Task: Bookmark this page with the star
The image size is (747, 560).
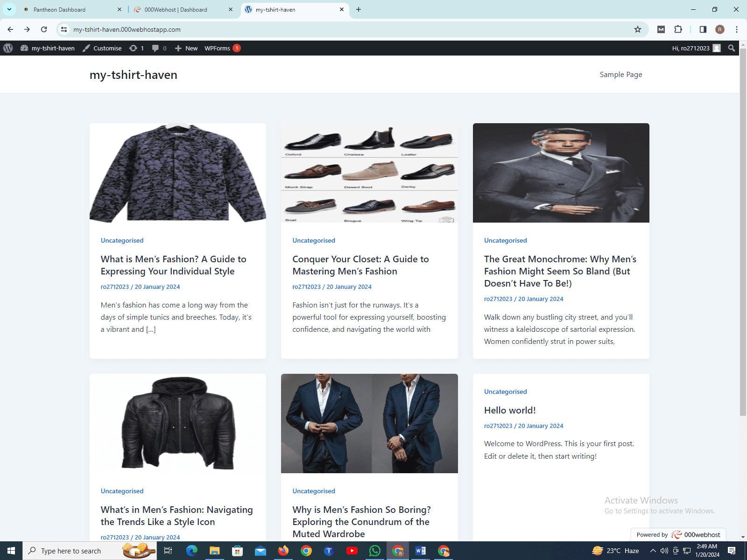Action: tap(638, 29)
